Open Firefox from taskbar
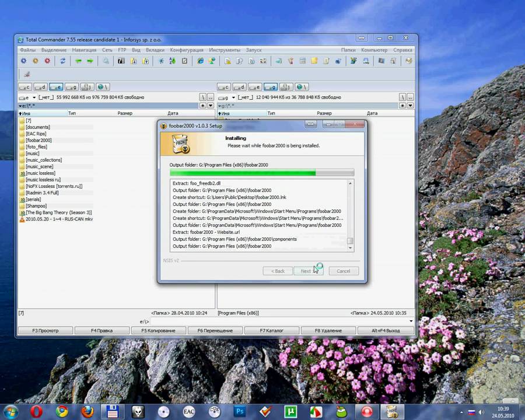 tap(87, 412)
